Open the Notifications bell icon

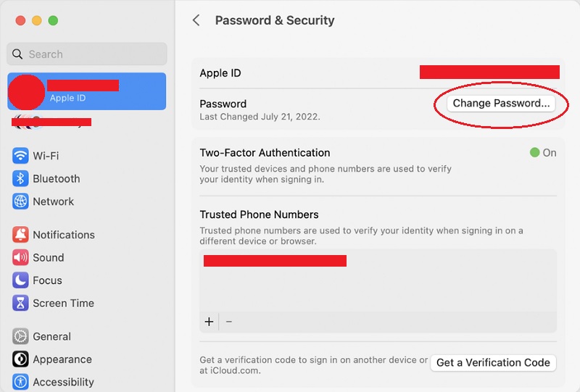(x=20, y=235)
